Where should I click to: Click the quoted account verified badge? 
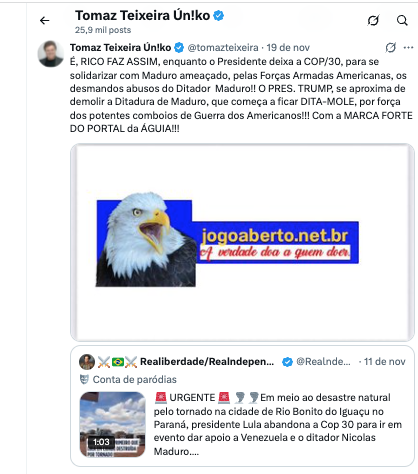pos(287,362)
